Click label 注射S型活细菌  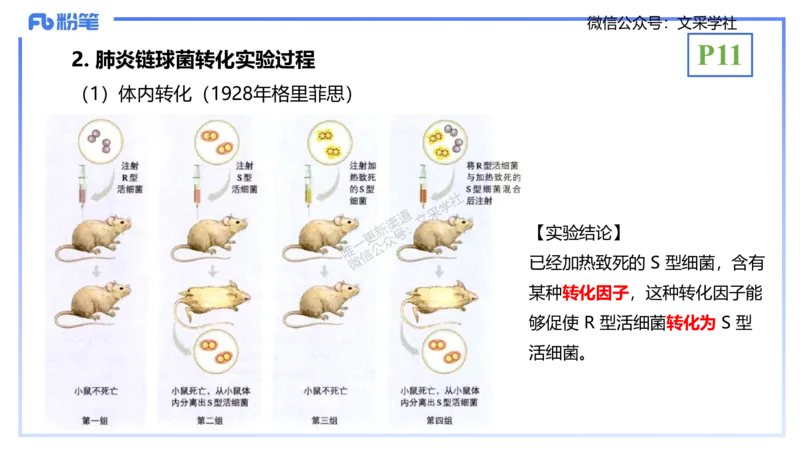click(x=244, y=178)
